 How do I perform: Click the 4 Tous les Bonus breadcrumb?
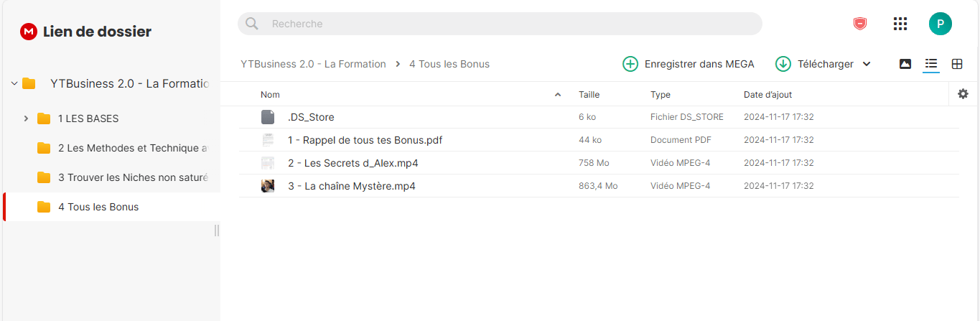click(x=449, y=64)
